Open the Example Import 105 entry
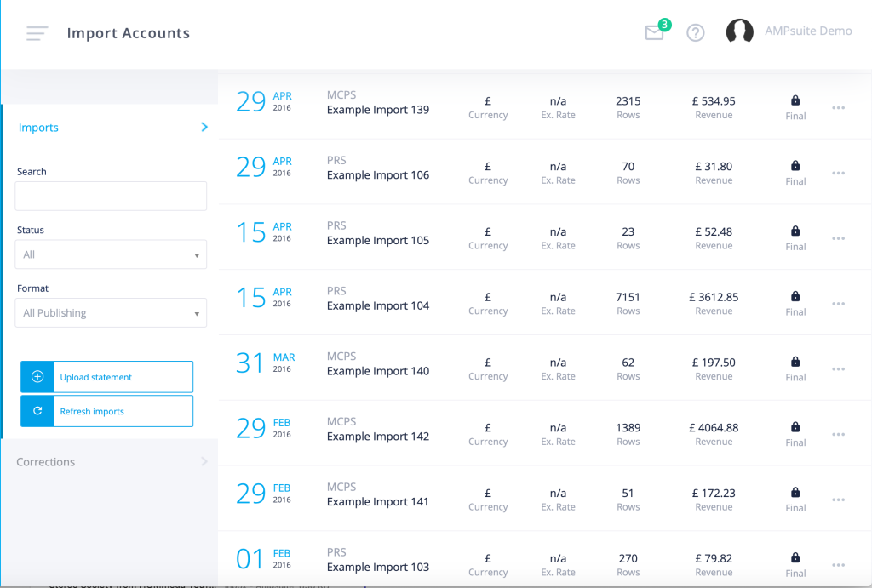The height and width of the screenshot is (588, 872). pyautogui.click(x=377, y=241)
